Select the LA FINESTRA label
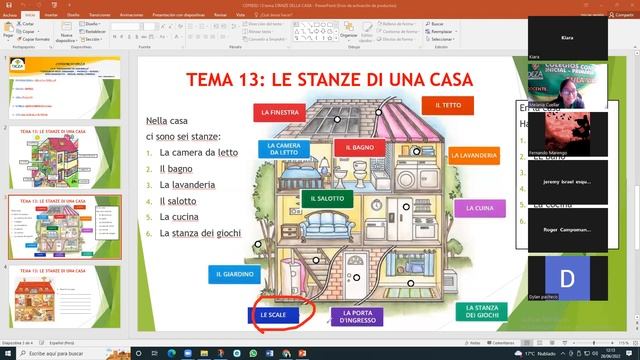 [x=280, y=113]
